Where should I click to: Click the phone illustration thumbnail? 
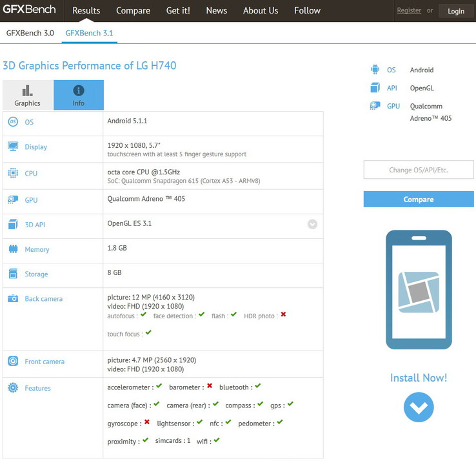click(x=419, y=290)
